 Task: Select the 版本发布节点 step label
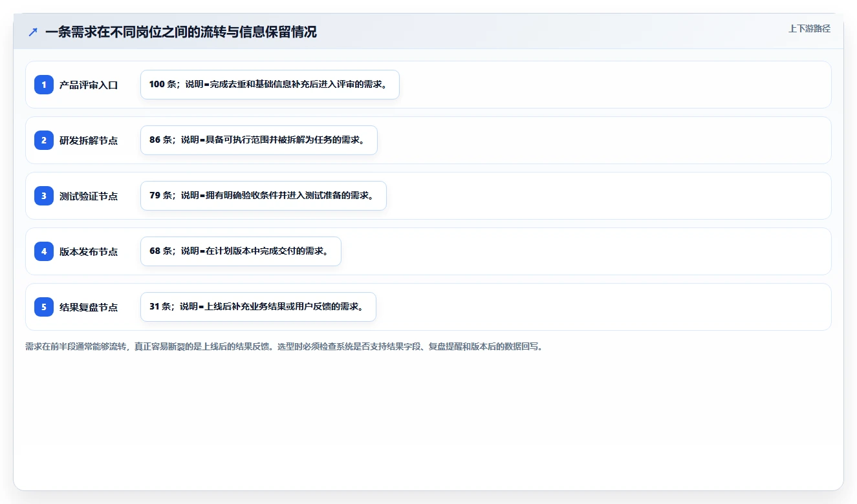click(x=89, y=251)
